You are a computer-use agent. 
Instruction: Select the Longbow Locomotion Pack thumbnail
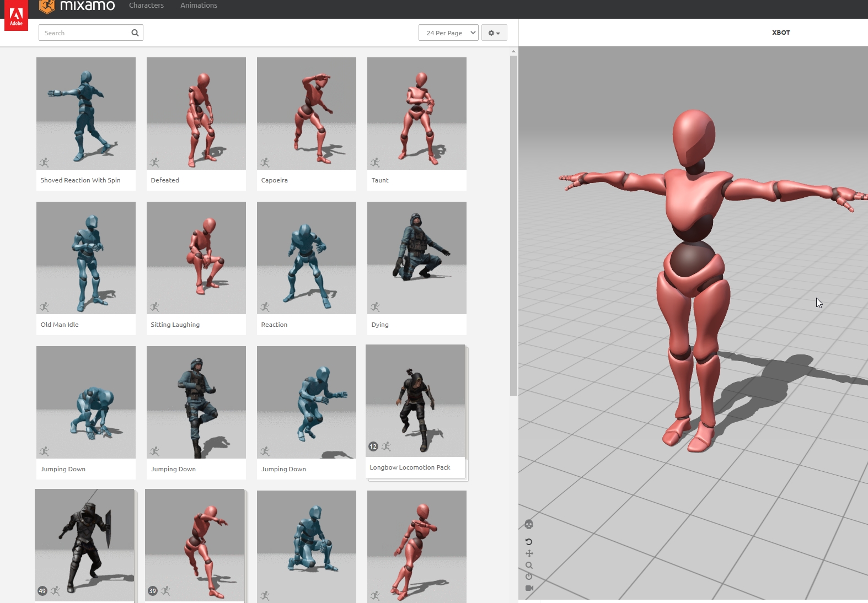(415, 401)
